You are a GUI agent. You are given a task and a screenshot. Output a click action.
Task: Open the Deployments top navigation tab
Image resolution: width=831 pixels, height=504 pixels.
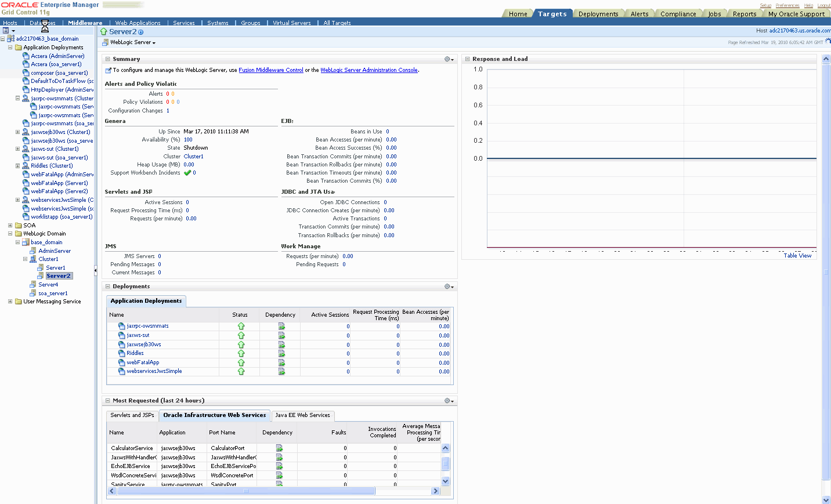point(598,14)
